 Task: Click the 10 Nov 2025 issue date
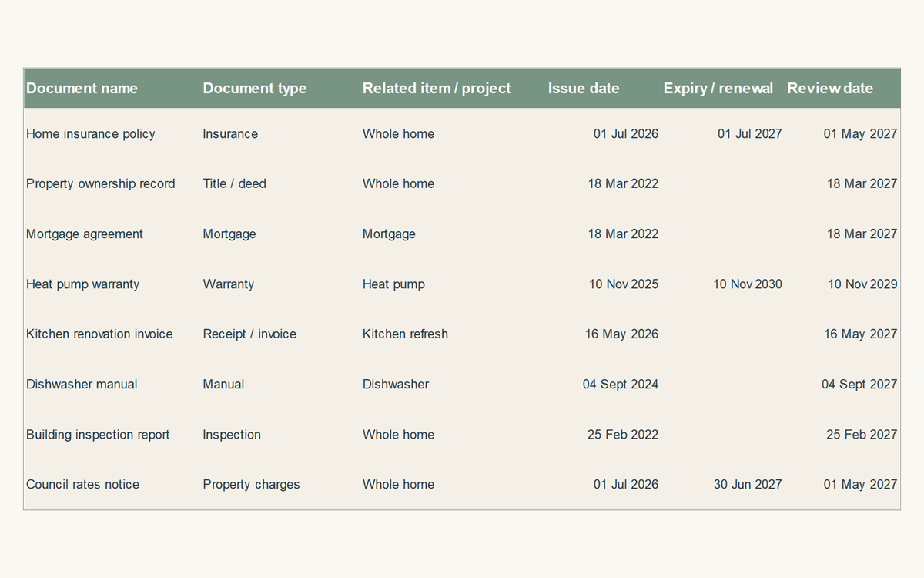click(x=624, y=284)
